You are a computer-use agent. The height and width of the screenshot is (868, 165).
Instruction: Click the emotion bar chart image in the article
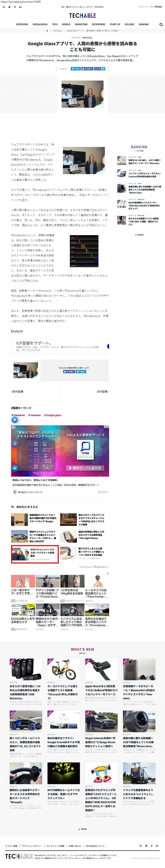[84, 251]
